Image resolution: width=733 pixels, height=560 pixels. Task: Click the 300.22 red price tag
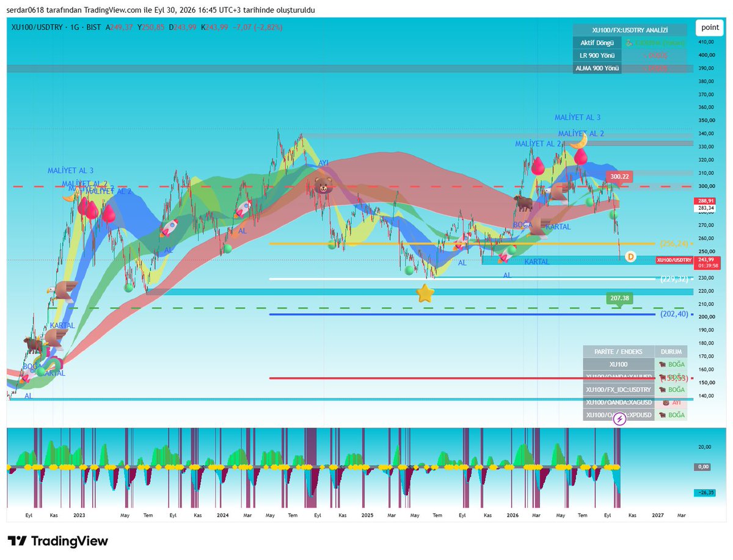pyautogui.click(x=619, y=176)
